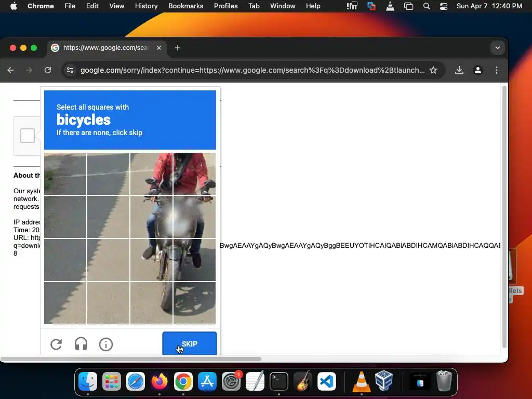Open the Tab menu
This screenshot has width=532, height=399.
click(254, 6)
